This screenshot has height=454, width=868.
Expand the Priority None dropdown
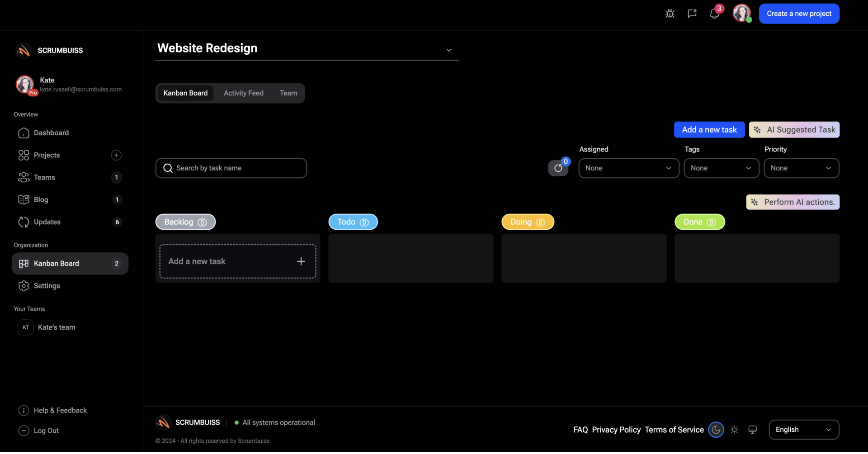[x=801, y=168]
